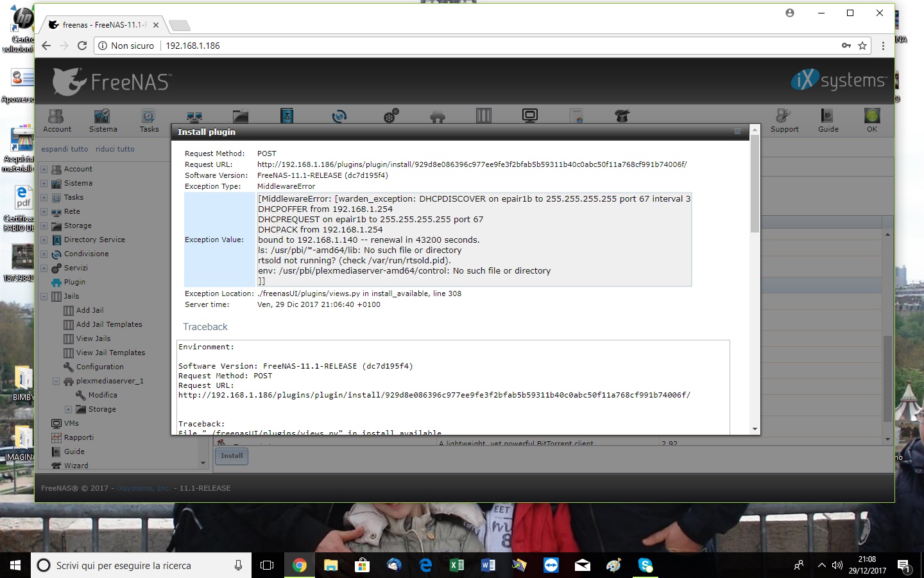Image resolution: width=924 pixels, height=578 pixels.
Task: Click the Install button
Action: [x=232, y=456]
